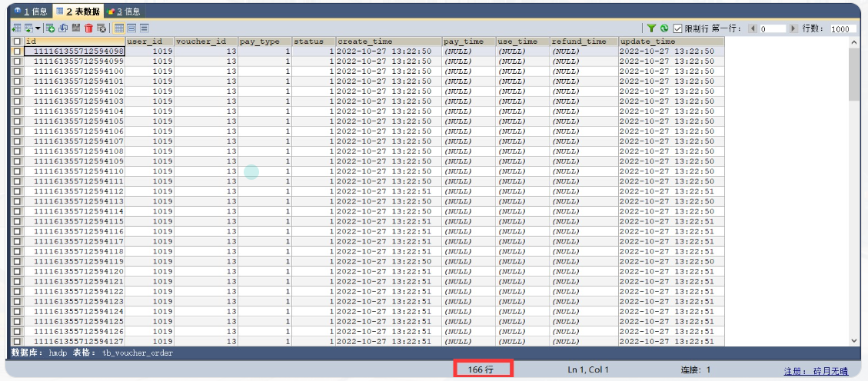Switch to text view mode icon
Viewport: 868px width, 381px height.
pos(145,28)
